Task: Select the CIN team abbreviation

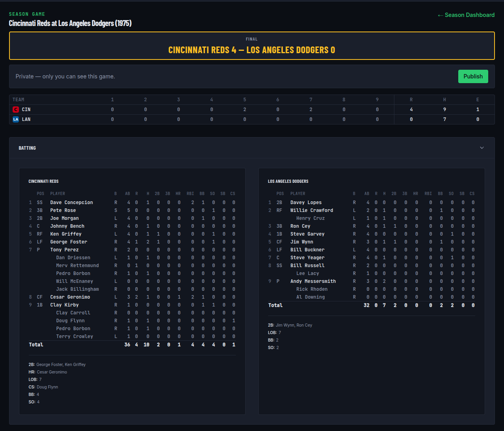Action: click(x=26, y=110)
